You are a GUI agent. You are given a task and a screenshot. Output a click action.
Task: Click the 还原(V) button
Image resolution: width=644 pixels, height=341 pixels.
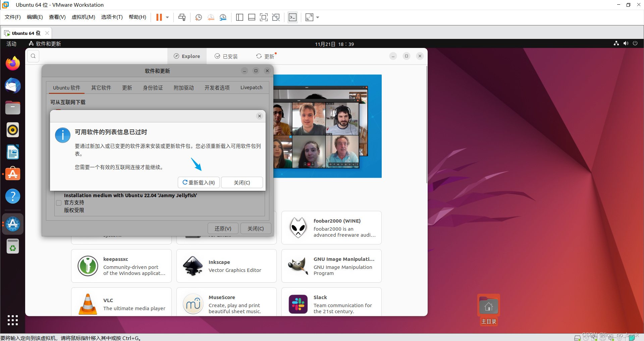(x=223, y=228)
